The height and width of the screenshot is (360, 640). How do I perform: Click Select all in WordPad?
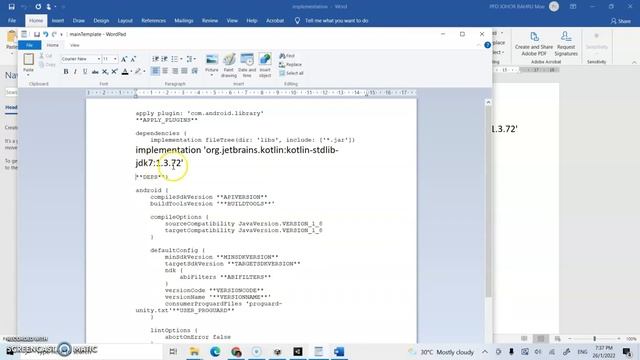tap(291, 73)
